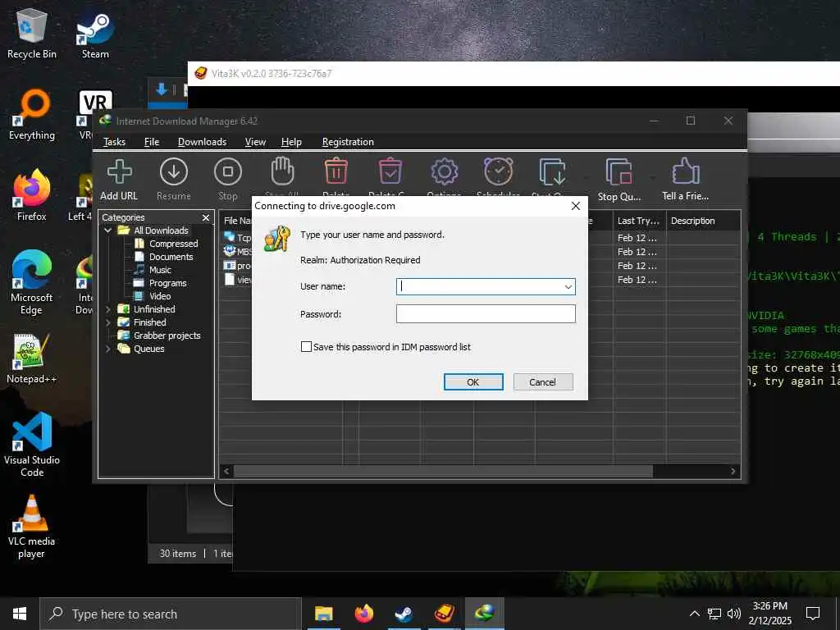
Task: Click left arrow of horizontal scrollbar
Action: [226, 471]
